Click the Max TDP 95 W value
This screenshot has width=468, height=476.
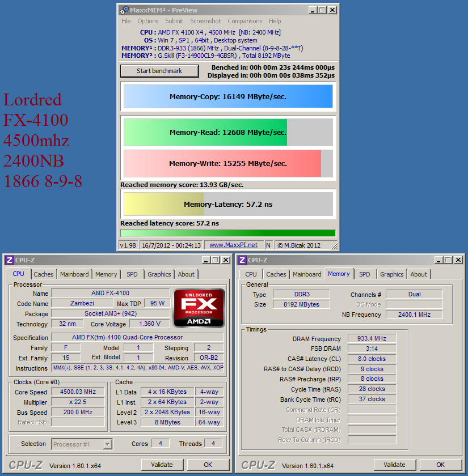[x=157, y=303]
